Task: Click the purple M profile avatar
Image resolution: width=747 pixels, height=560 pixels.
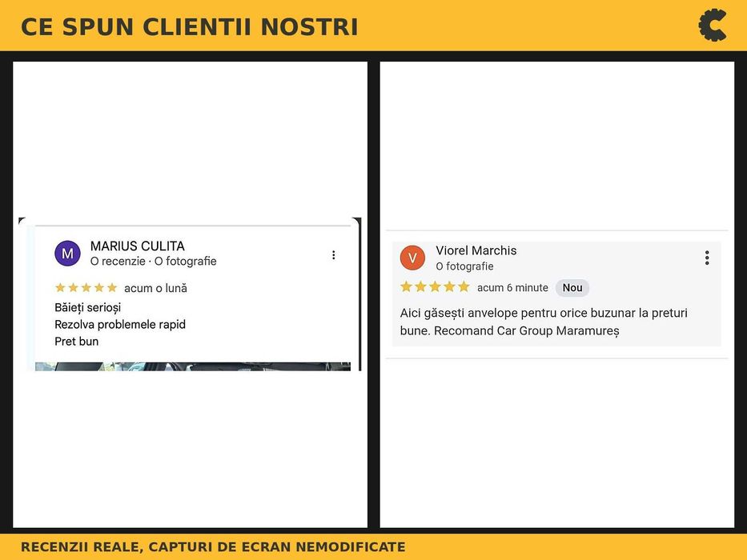Action: pos(67,254)
